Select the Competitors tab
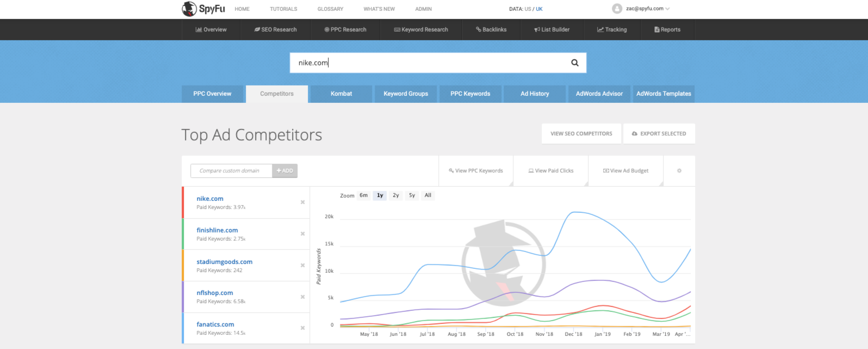This screenshot has height=349, width=868. click(277, 94)
